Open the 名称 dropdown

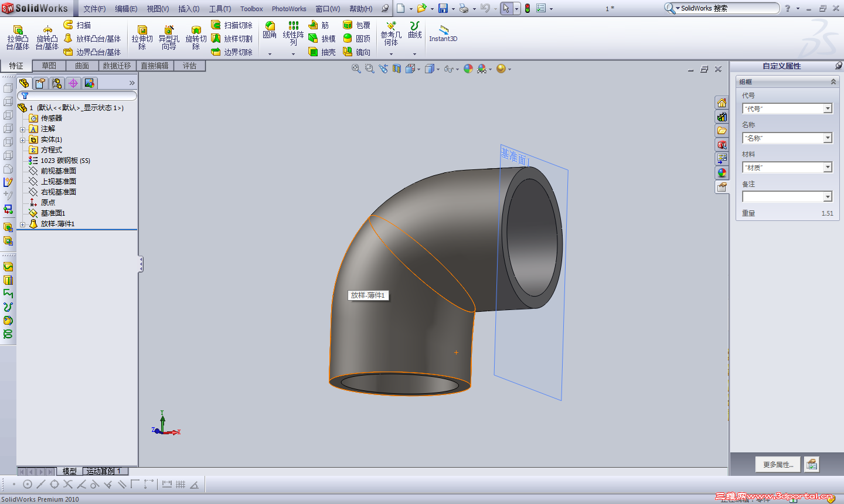tap(828, 138)
